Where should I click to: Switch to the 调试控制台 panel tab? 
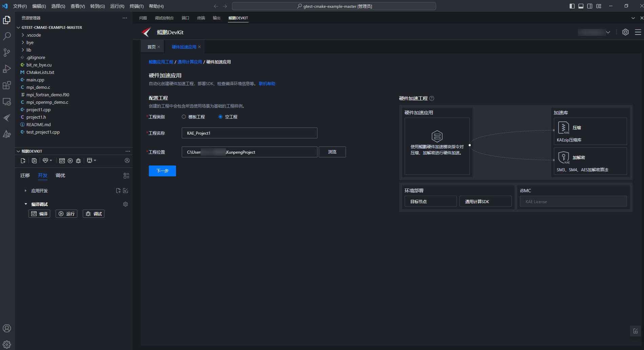[x=164, y=18]
